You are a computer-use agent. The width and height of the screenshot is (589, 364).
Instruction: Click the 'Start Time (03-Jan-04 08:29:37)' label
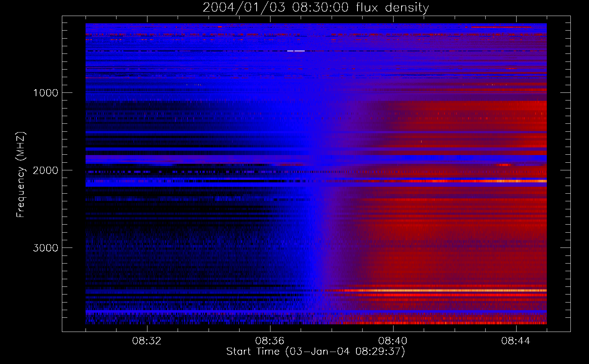tap(316, 352)
